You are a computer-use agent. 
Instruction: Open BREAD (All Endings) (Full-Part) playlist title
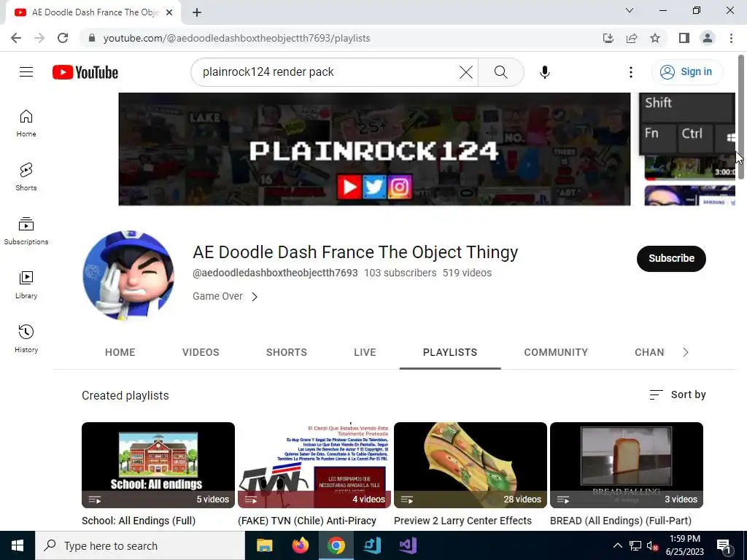[x=621, y=521]
